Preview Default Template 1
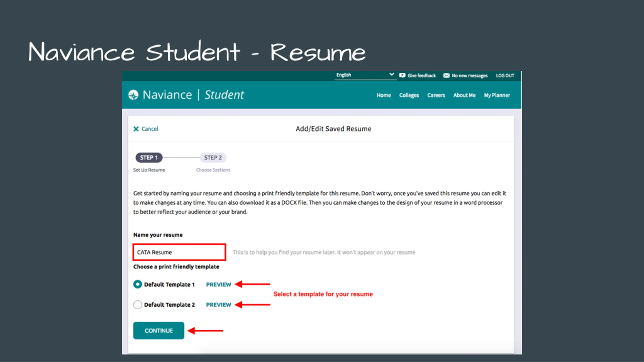Screen dimensions: 644x362 coord(218,285)
